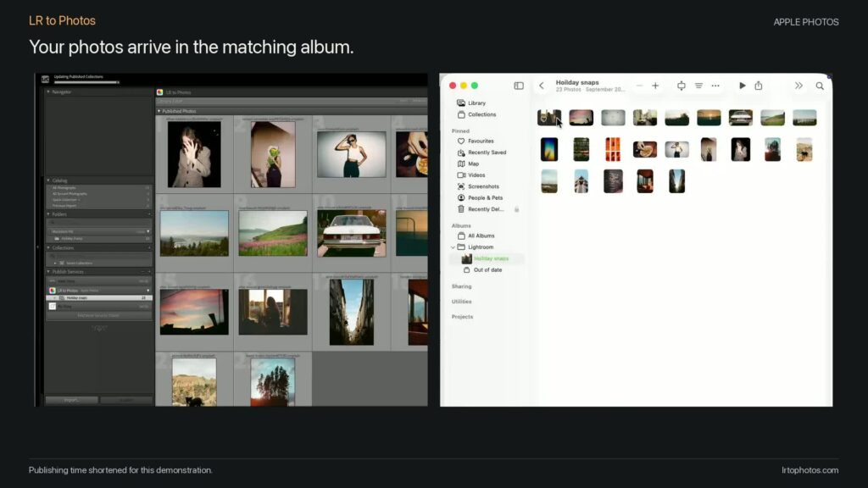Screen dimensions: 868x488
Task: Select the first thumbnail in Holiday snaps
Action: (548, 117)
